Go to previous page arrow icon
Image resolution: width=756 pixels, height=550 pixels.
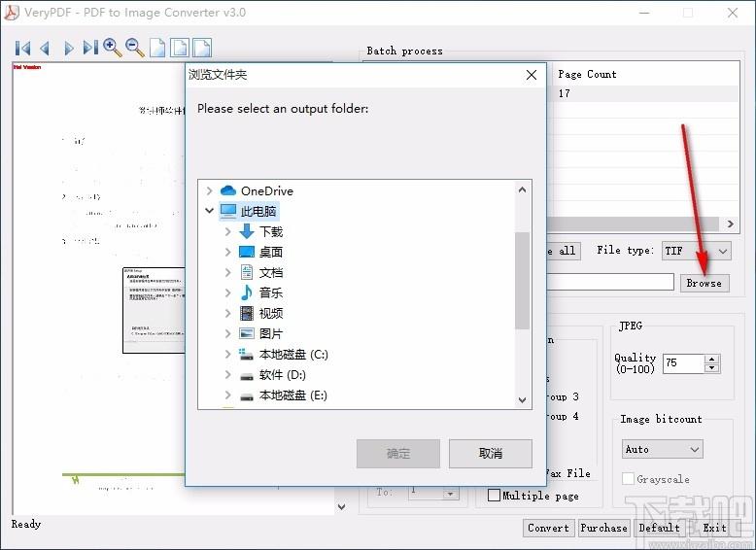click(46, 49)
